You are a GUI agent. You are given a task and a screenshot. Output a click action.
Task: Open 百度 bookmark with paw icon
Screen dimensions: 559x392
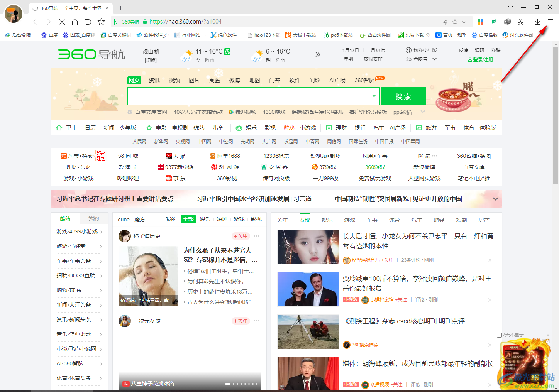click(x=49, y=35)
